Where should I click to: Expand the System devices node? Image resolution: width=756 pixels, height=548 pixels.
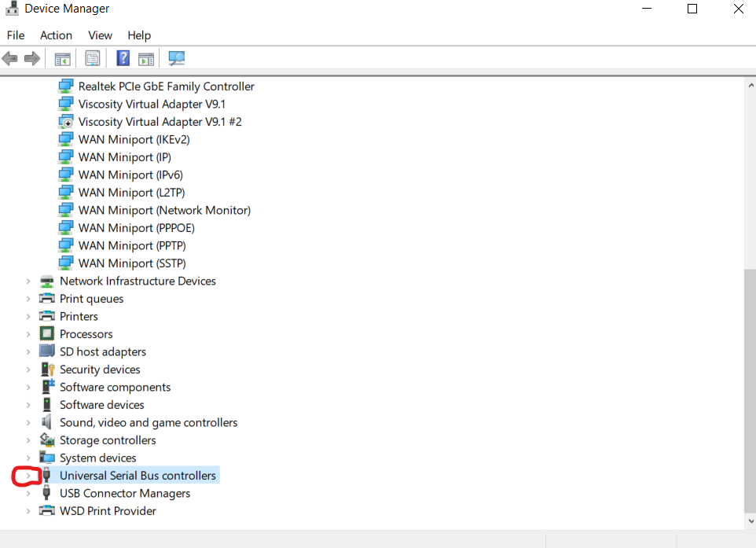28,458
